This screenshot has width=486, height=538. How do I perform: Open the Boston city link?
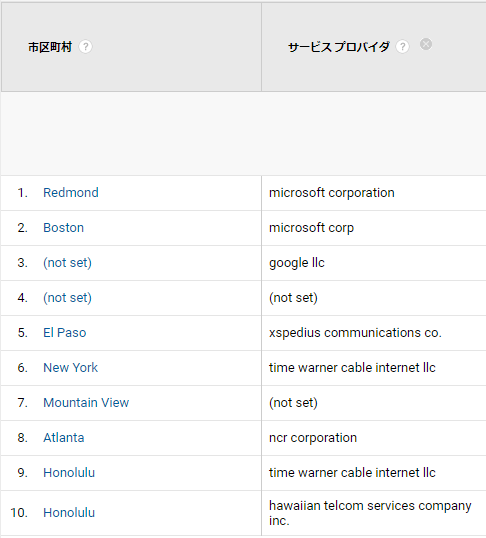[x=63, y=228]
